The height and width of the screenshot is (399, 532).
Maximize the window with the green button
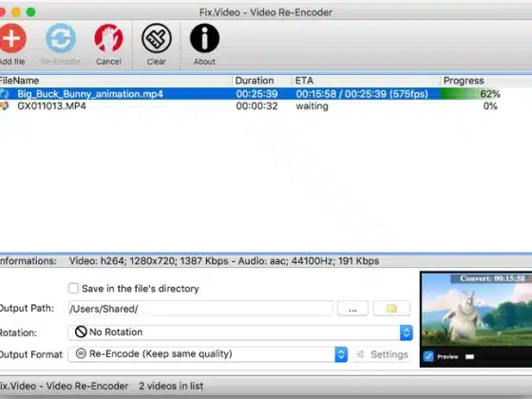click(30, 12)
